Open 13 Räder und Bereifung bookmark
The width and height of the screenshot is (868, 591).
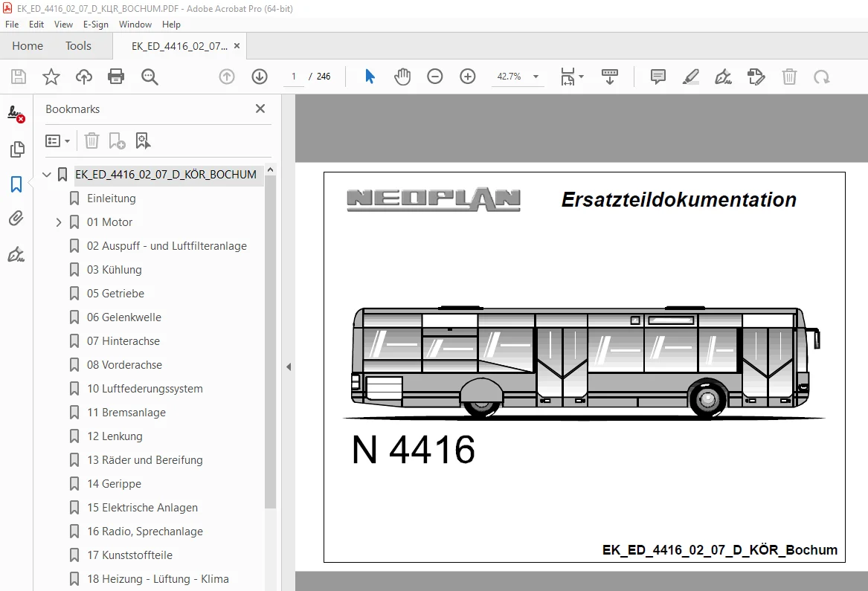pyautogui.click(x=144, y=460)
